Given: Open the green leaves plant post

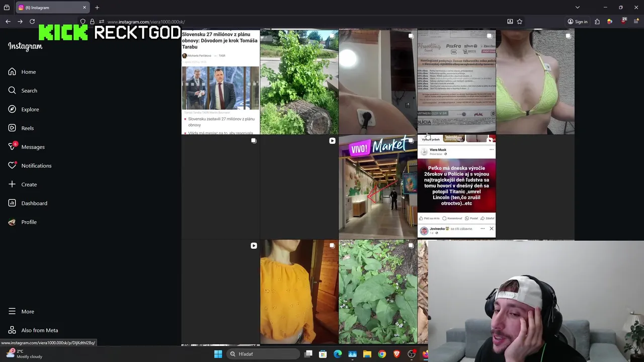Looking at the screenshot, I should click(377, 292).
